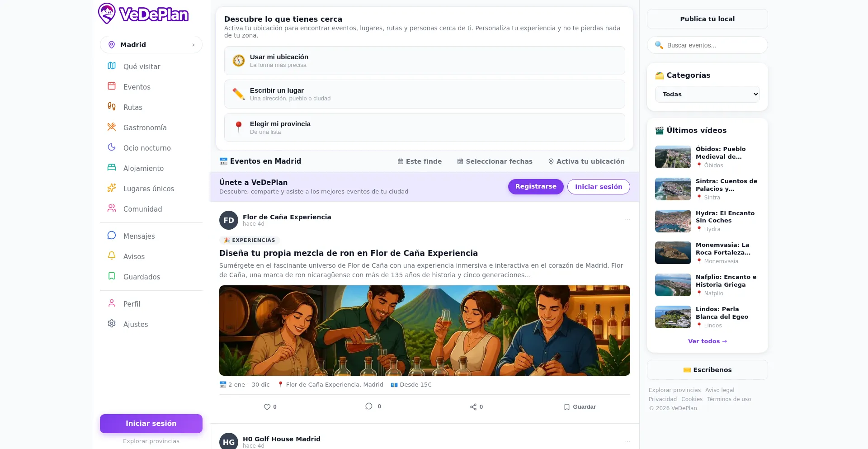
Task: Click the Gastronomía utensils icon
Action: click(x=112, y=127)
